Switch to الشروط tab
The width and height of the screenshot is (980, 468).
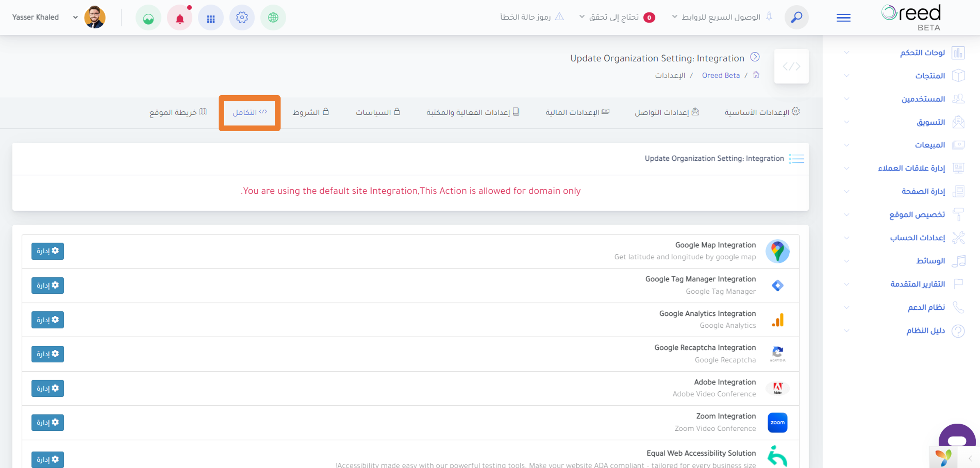pos(311,112)
